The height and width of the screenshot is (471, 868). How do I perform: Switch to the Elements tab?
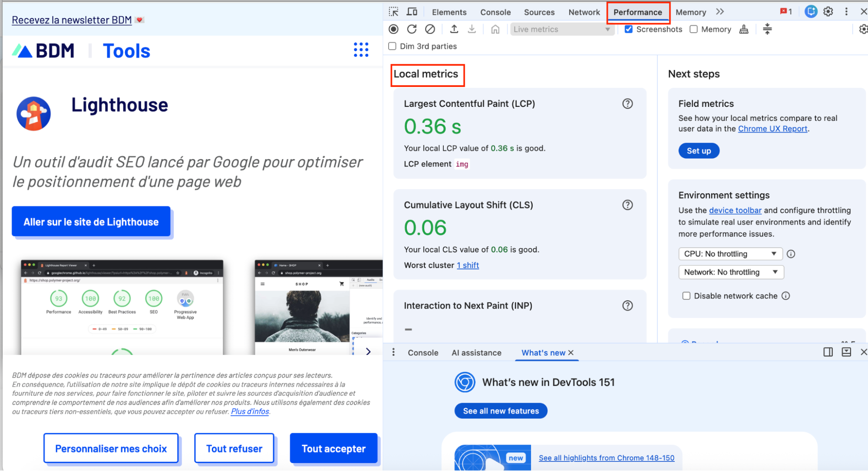click(x=449, y=12)
